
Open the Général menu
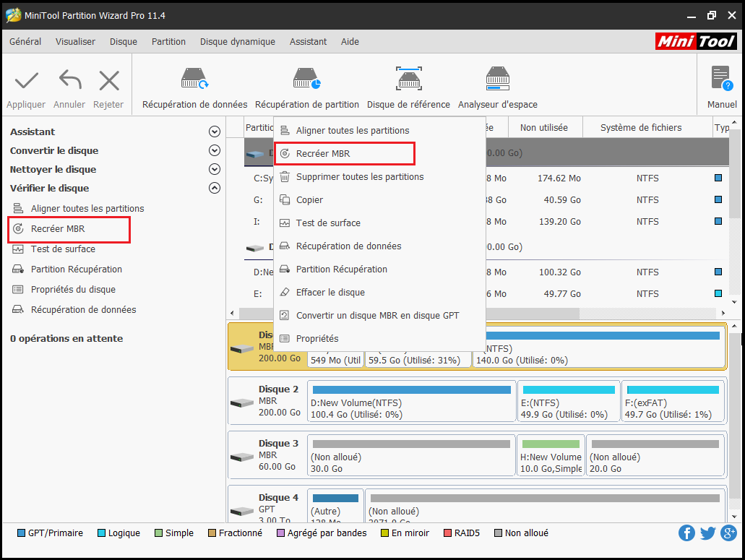[x=25, y=42]
